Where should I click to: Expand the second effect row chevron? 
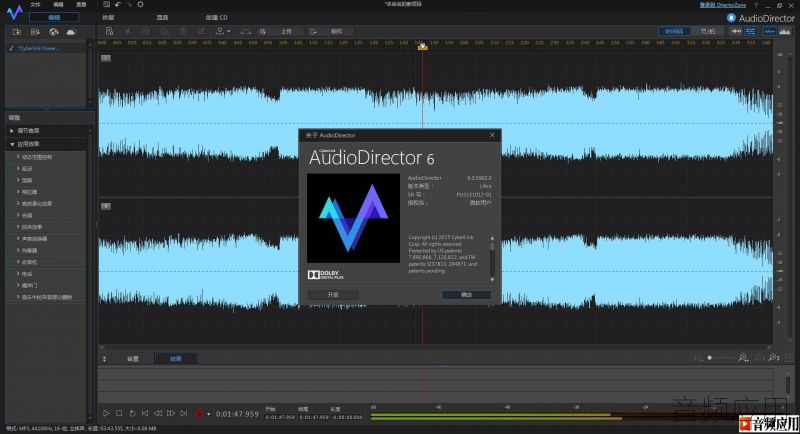pos(18,168)
